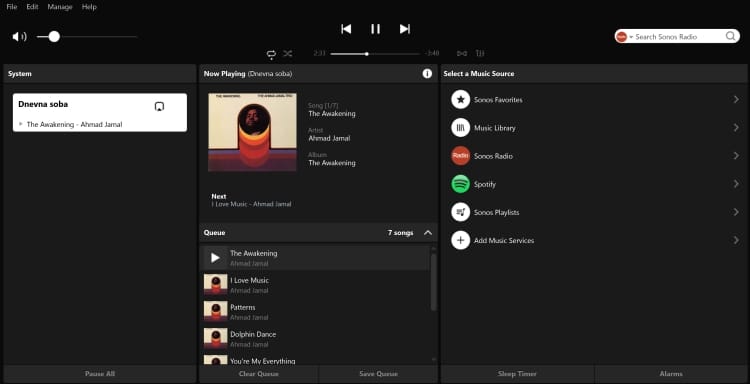Toggle shuffle mode
This screenshot has width=750, height=384.
coord(287,54)
